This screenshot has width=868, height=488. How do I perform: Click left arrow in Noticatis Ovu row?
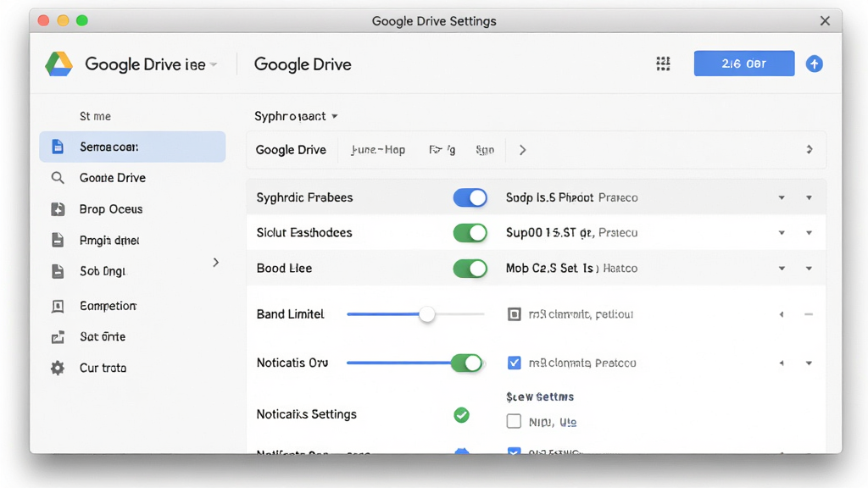782,363
